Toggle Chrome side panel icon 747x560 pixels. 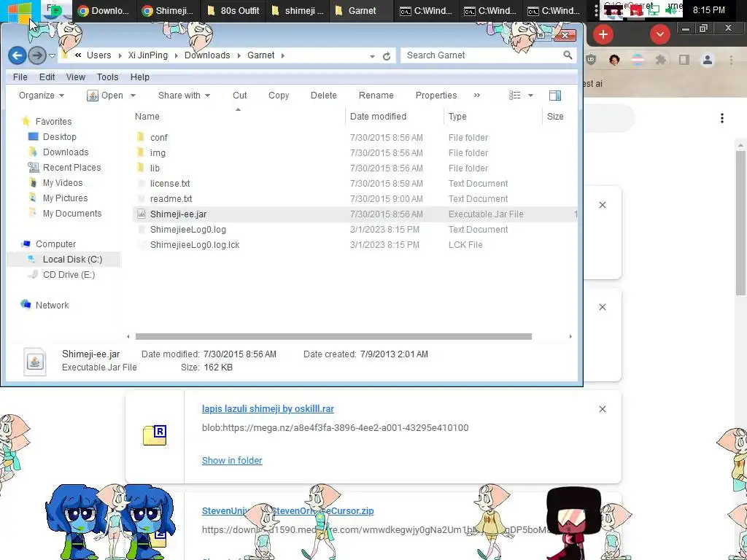684,60
